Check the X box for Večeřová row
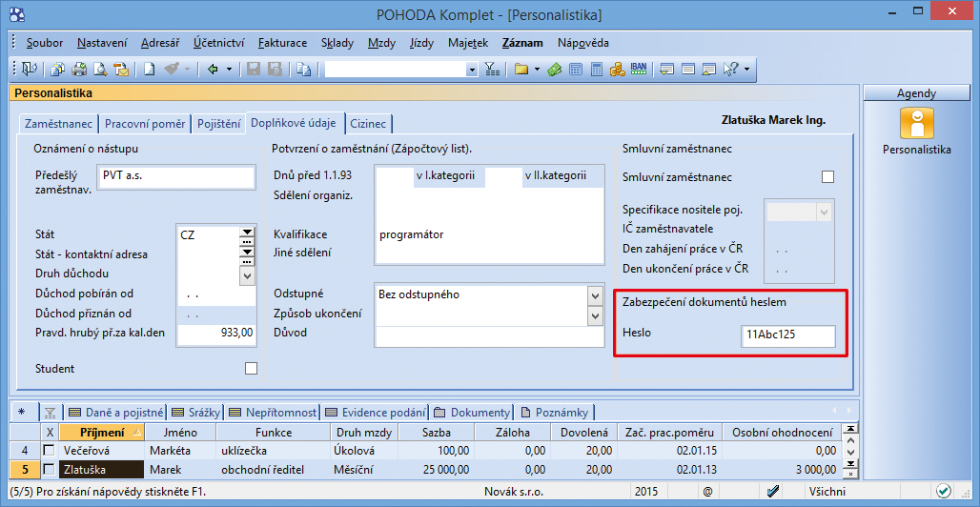980x507 pixels. click(48, 450)
